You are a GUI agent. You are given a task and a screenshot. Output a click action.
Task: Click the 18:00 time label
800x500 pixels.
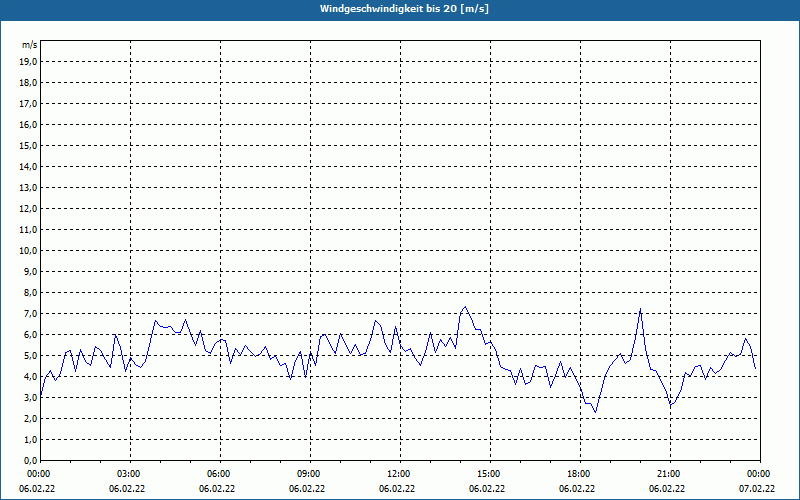click(581, 474)
